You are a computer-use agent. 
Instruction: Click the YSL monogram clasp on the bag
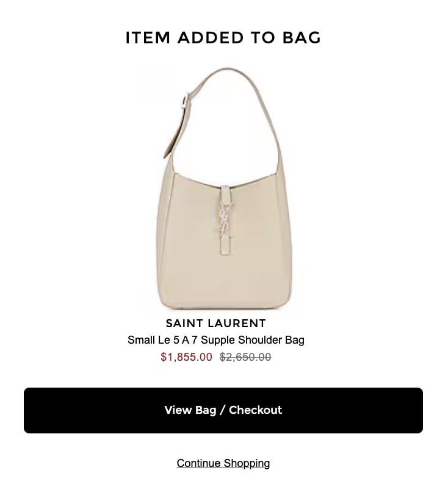(x=226, y=220)
